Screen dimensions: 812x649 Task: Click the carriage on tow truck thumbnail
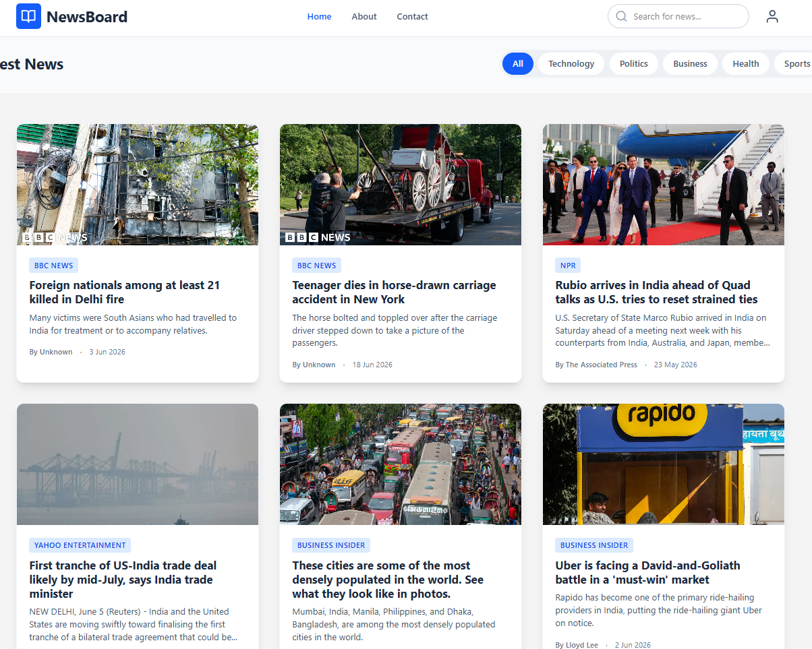[x=401, y=185]
